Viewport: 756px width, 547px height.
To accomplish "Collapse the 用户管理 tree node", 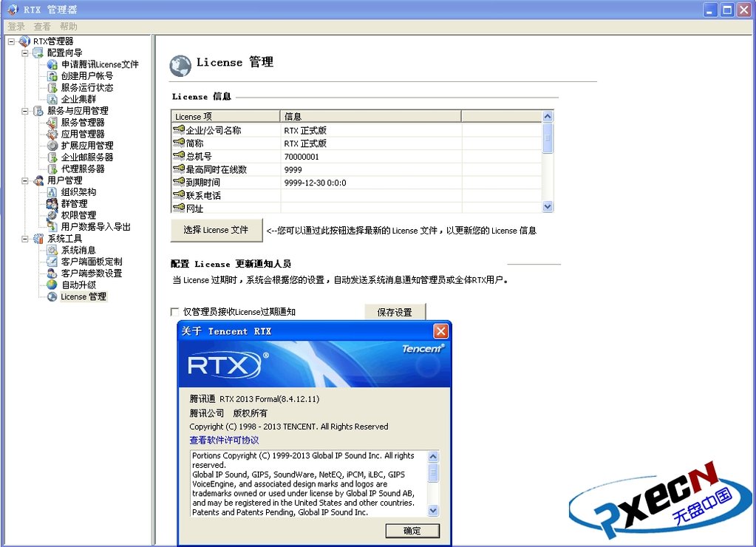I will point(25,180).
